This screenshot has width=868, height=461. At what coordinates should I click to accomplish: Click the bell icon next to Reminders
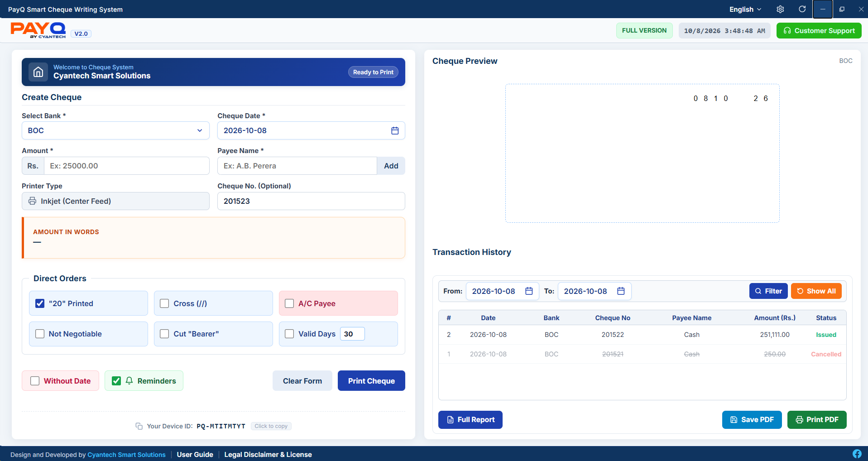(129, 381)
